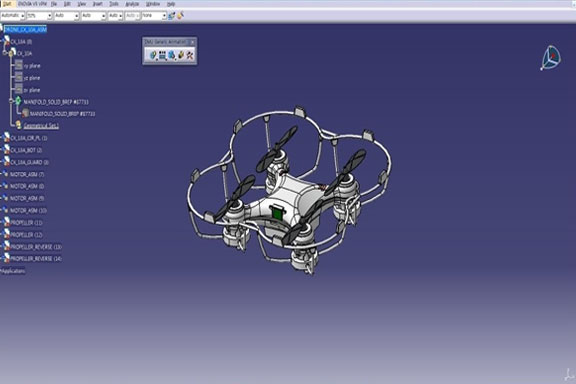Click the view compass in the top-right corner

point(550,58)
